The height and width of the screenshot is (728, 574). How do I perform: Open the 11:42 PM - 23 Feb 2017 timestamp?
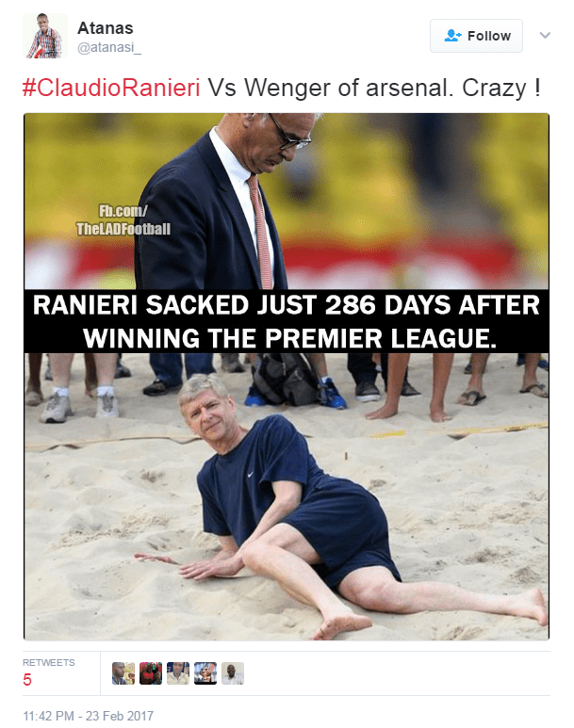coord(88,716)
